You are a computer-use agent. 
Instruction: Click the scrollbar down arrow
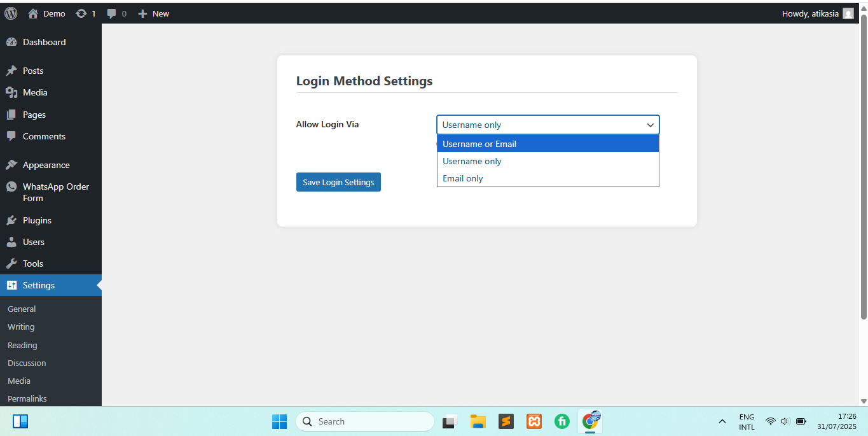click(864, 401)
